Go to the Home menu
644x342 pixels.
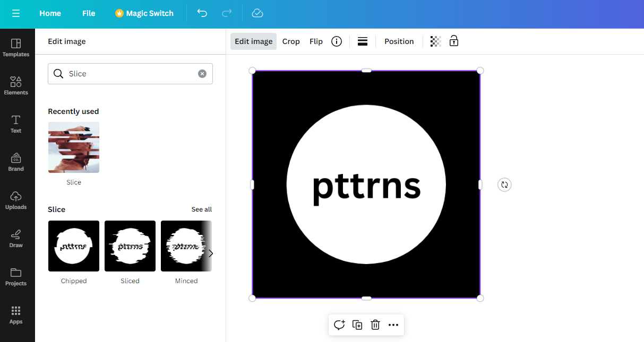tap(50, 13)
